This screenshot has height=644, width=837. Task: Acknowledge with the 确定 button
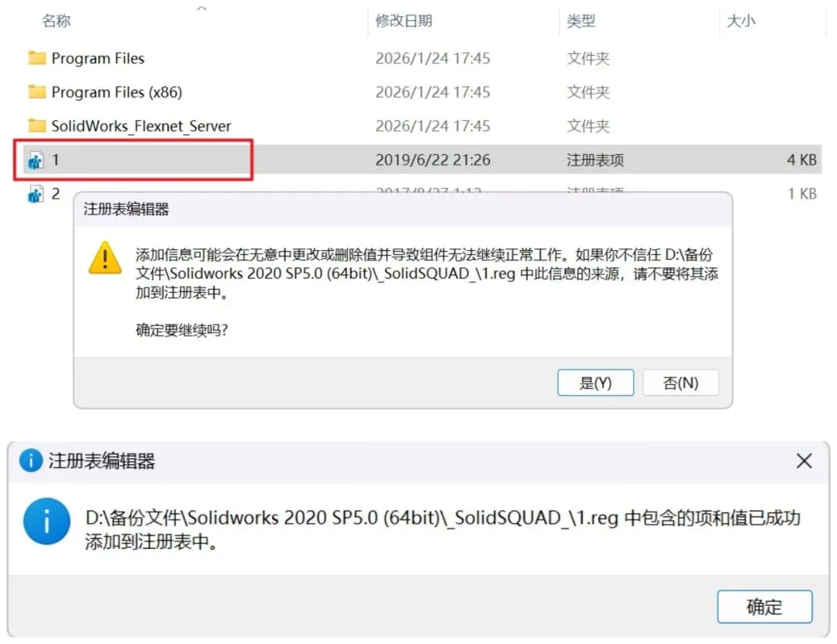tap(765, 607)
